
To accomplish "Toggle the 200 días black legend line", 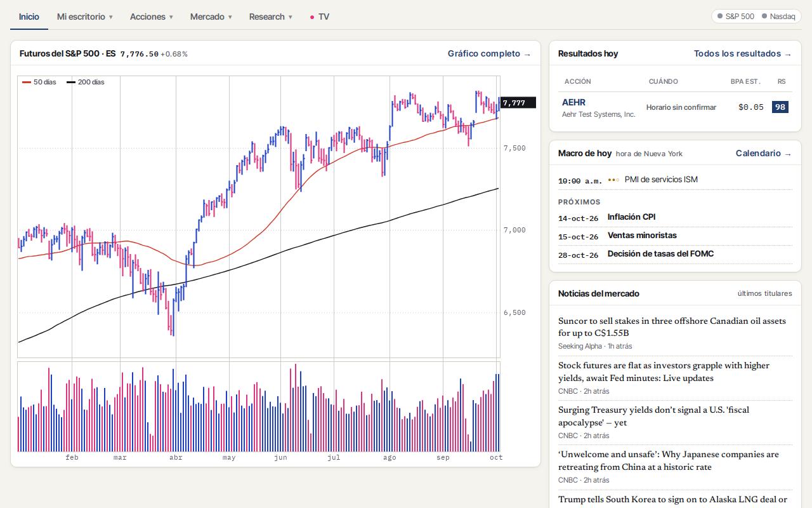I will click(x=86, y=82).
